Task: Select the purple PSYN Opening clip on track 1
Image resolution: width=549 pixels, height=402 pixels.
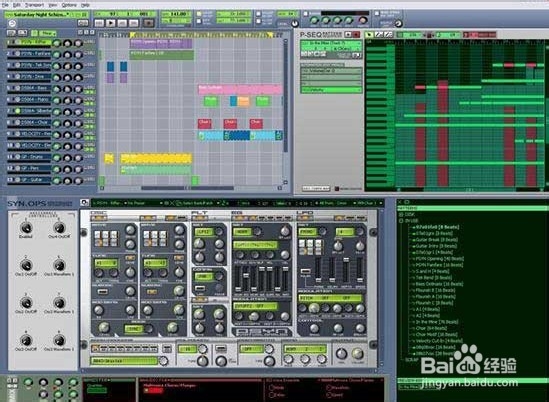Action: click(161, 43)
